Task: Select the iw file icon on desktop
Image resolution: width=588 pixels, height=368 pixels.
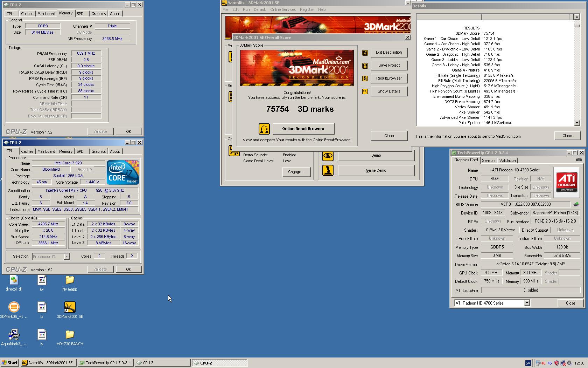Action: 42,283
